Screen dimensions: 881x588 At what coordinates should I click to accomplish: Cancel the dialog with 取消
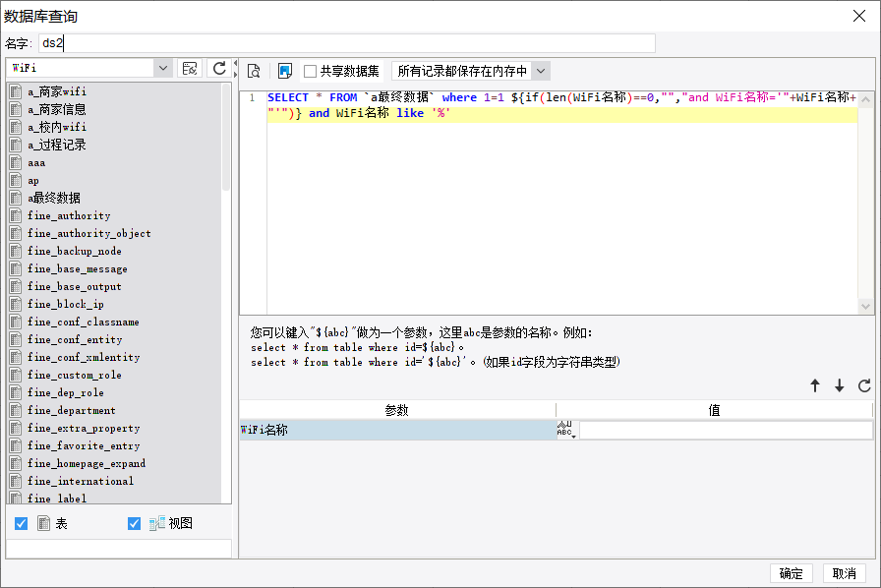(844, 573)
